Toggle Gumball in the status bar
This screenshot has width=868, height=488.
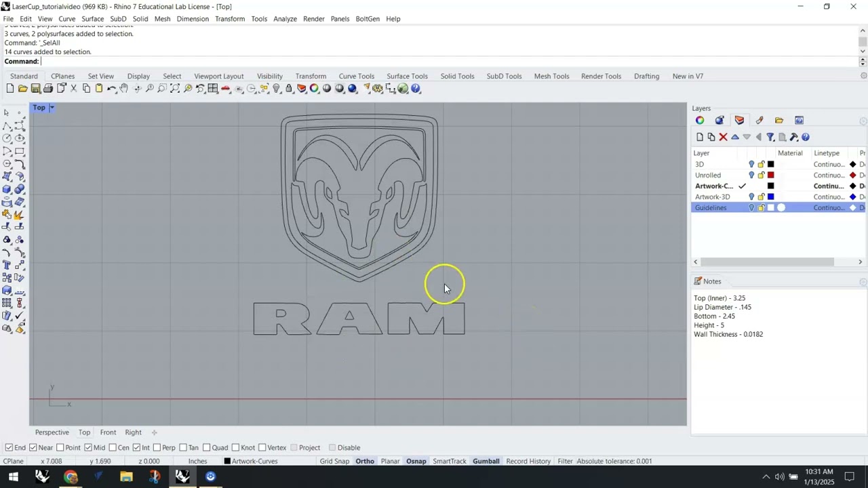coord(486,461)
